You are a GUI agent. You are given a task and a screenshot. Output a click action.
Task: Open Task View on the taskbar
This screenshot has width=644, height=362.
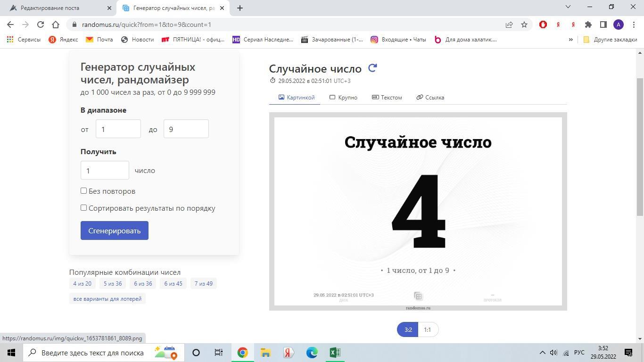click(x=219, y=353)
